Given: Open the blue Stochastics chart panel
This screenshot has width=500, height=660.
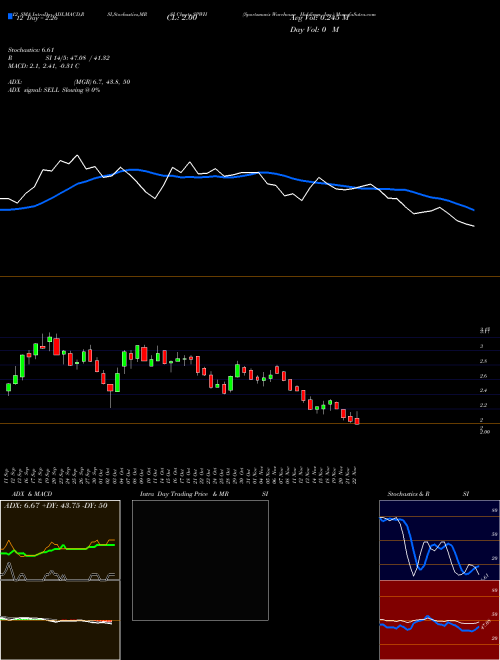Looking at the screenshot, I should click(439, 540).
